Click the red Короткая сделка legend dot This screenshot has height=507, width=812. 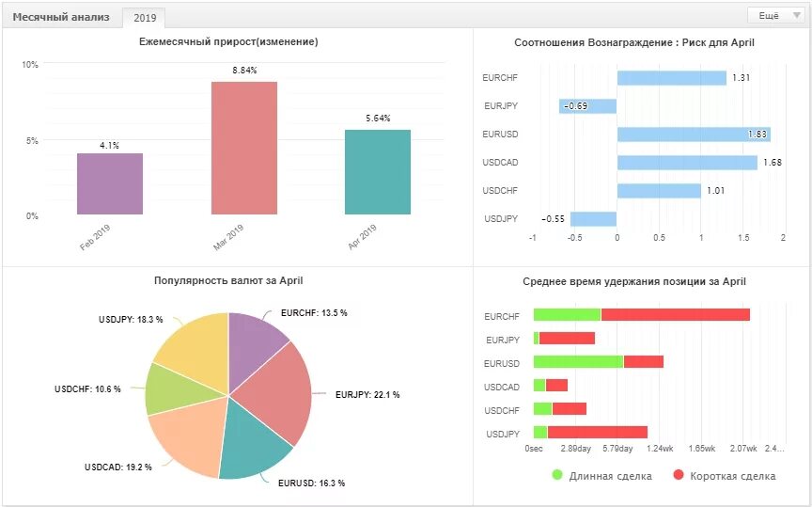[x=679, y=474]
